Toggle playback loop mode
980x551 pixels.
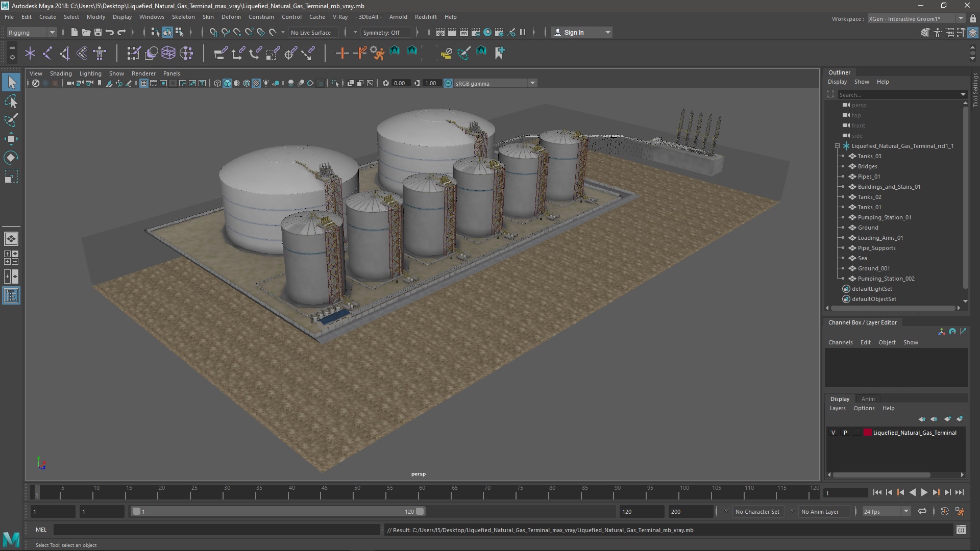(922, 511)
